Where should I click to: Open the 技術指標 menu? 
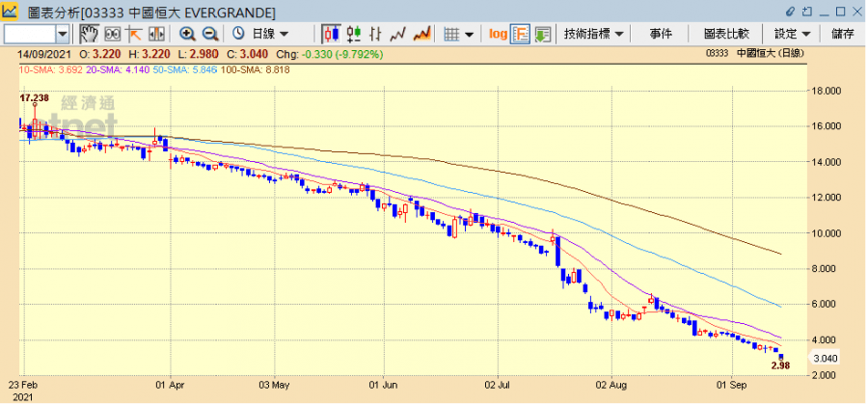(x=594, y=34)
